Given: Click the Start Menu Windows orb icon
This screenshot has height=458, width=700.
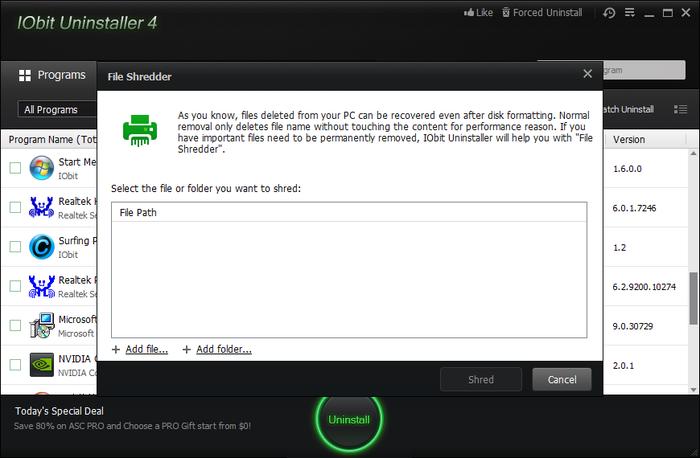Looking at the screenshot, I should (x=42, y=168).
